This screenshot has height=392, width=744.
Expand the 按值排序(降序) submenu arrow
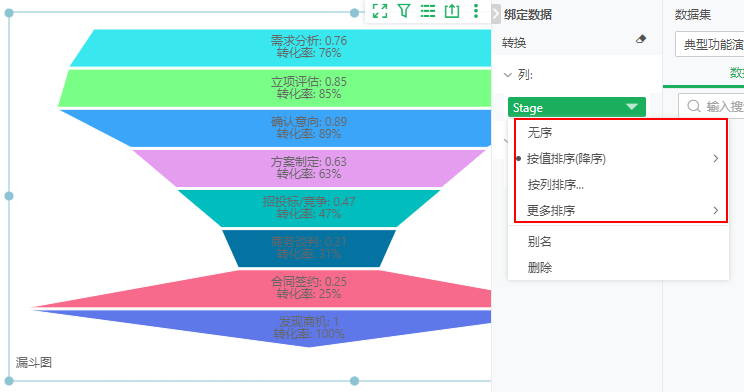tap(716, 159)
